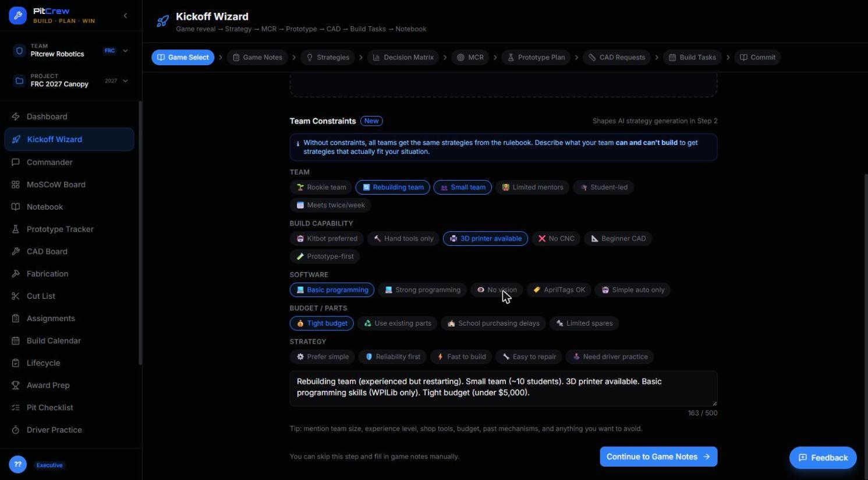Deselect the 3D printer available chip
Screen dimensions: 868x480
pos(486,238)
